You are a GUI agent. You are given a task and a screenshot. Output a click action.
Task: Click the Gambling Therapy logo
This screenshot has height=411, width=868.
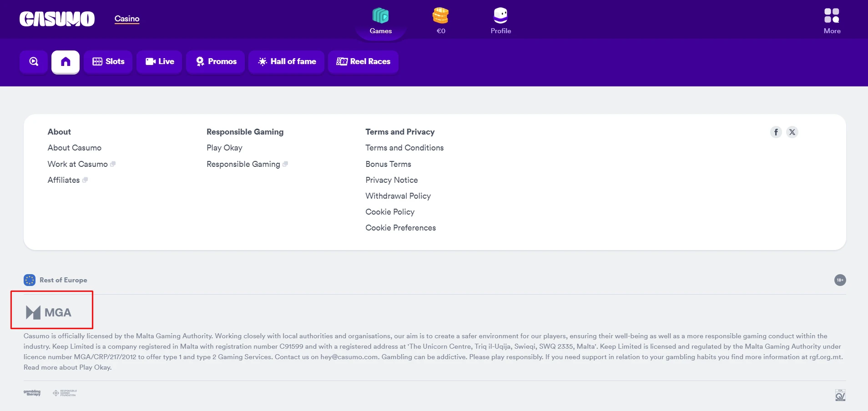[x=32, y=393]
